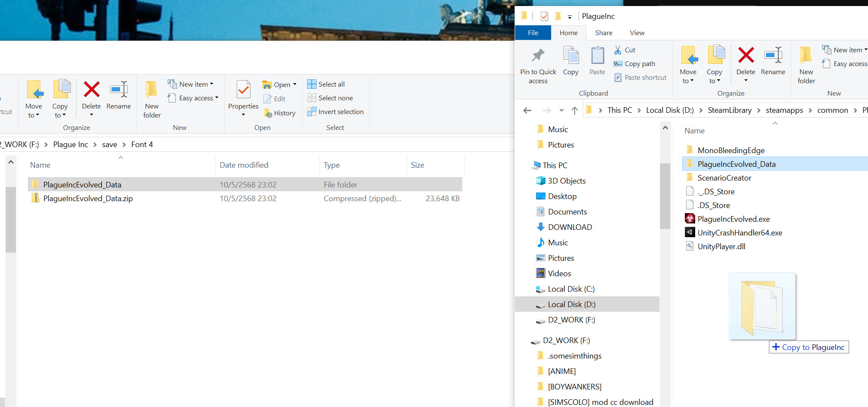Select PlagueIncEvolved_Data folder in Font 4 window
The height and width of the screenshot is (407, 868).
tap(245, 184)
